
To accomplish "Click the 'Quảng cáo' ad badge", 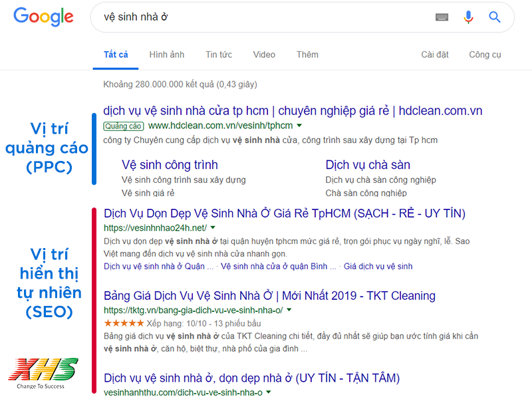I will (124, 126).
